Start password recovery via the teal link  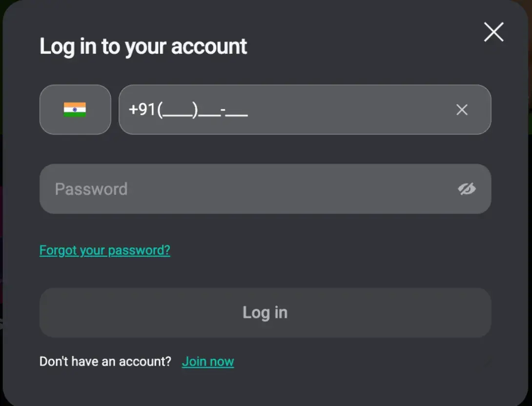[x=105, y=250]
